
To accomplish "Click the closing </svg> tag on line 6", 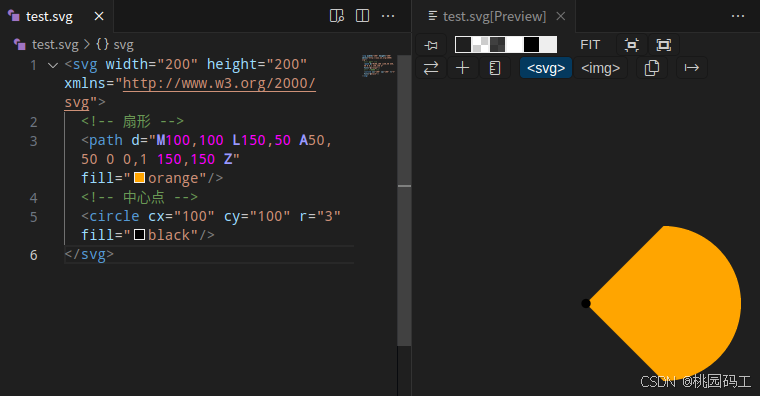I will click(89, 254).
